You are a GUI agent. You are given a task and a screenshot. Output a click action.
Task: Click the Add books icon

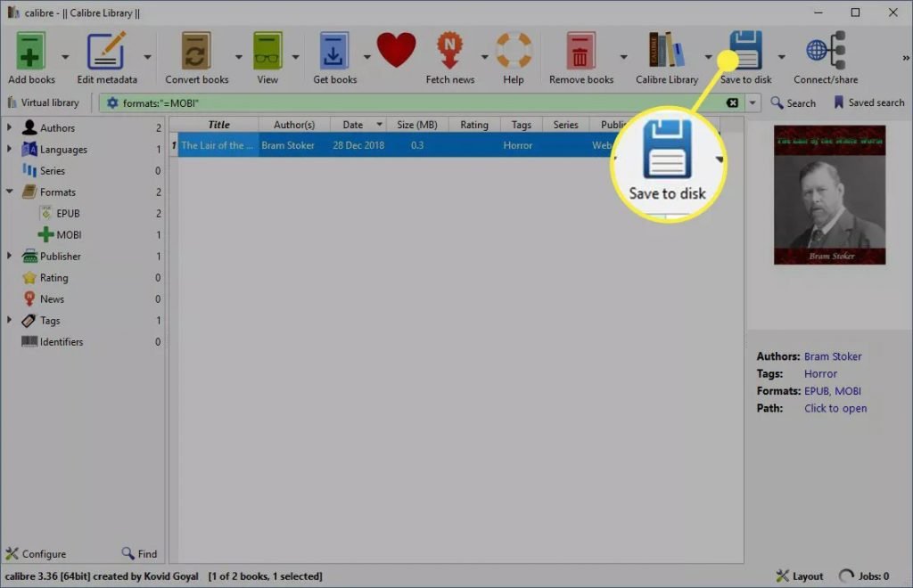(x=30, y=51)
